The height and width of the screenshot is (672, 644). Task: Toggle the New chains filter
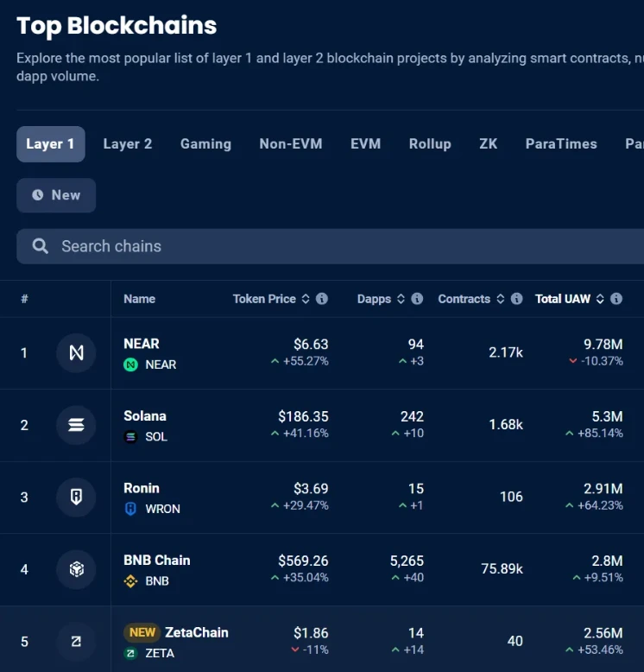56,195
